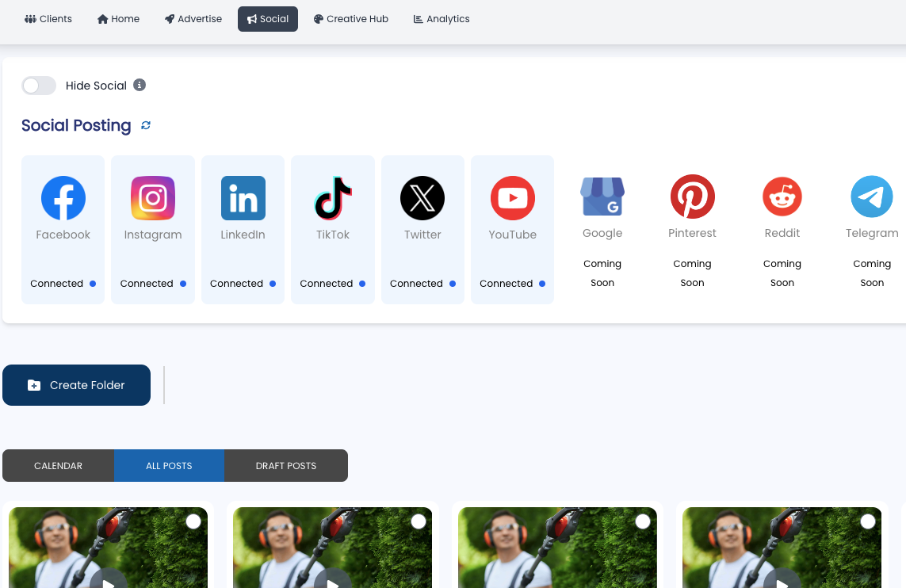Go to the Home page
The image size is (906, 588).
point(118,19)
